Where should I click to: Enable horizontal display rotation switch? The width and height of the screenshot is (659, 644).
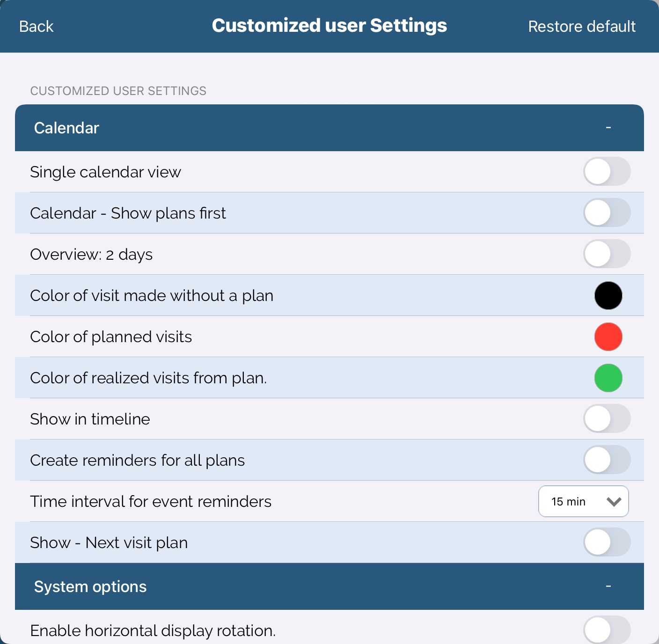607,630
